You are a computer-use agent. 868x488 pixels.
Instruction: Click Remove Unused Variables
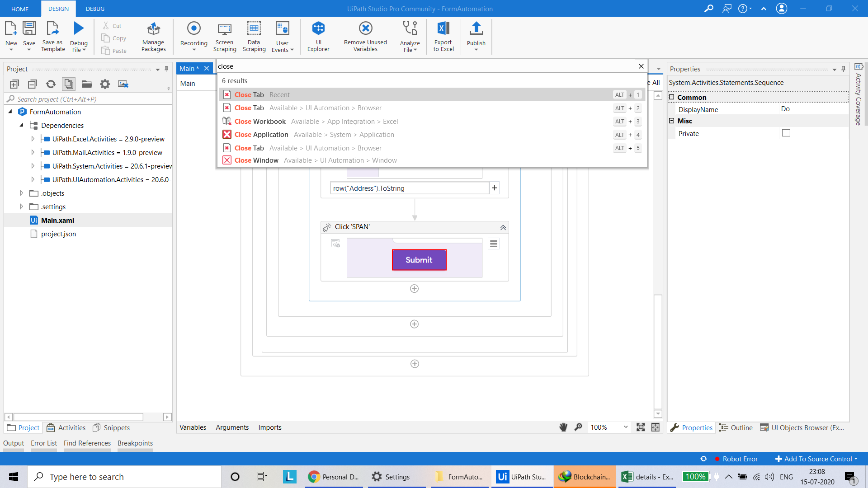[x=365, y=36]
